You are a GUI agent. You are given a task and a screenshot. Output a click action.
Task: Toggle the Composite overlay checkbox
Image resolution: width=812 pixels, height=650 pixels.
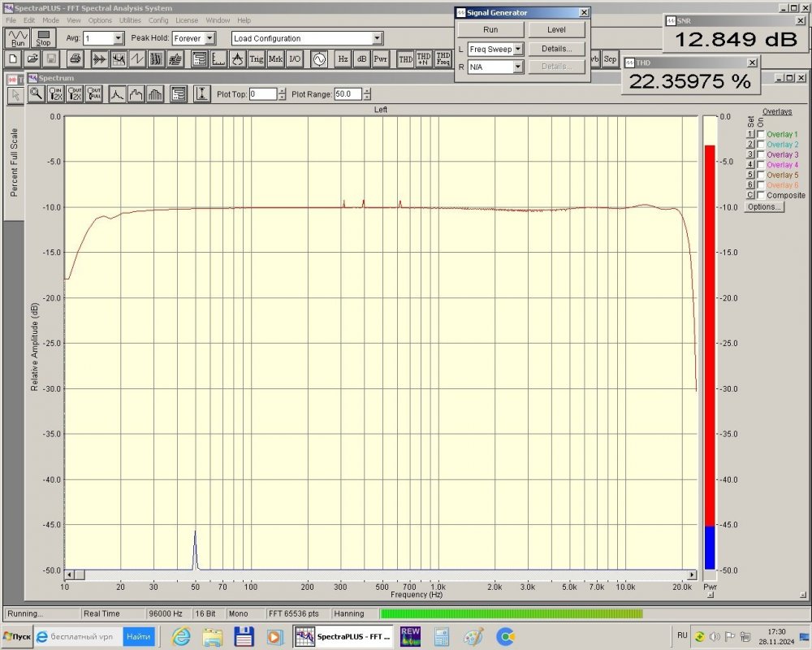(x=761, y=195)
